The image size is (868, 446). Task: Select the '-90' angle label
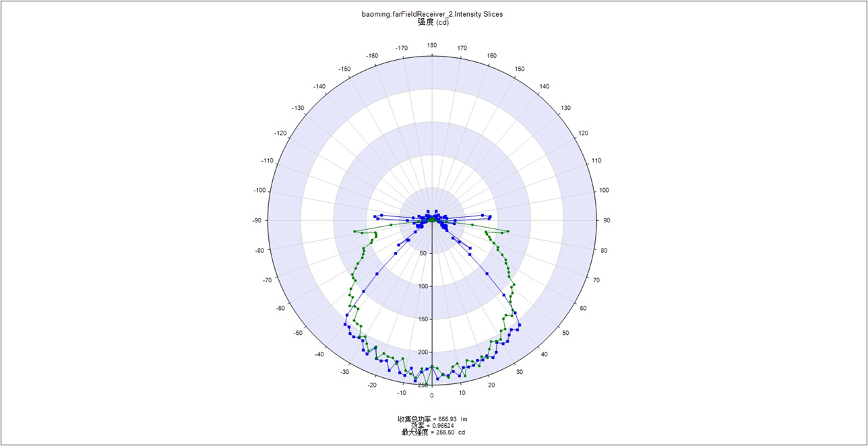click(x=257, y=220)
